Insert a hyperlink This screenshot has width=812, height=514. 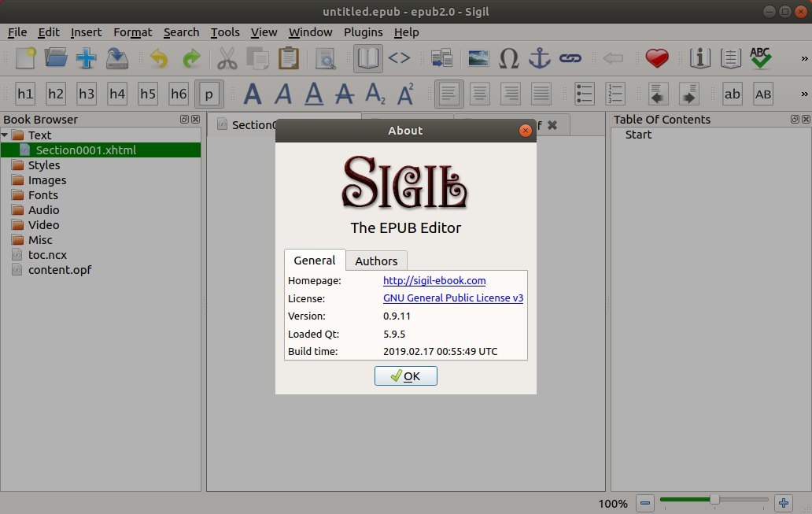point(570,58)
